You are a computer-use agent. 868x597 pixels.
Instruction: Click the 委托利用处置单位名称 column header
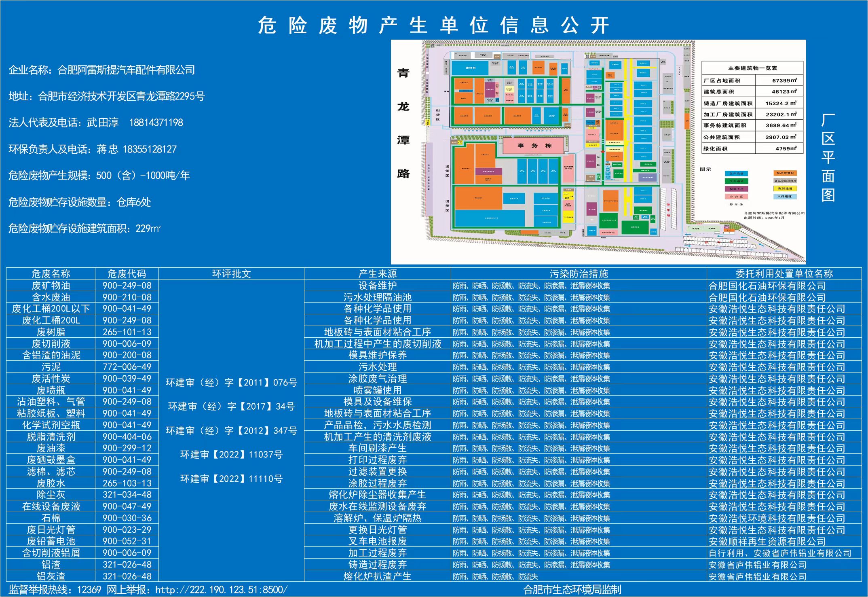click(784, 274)
